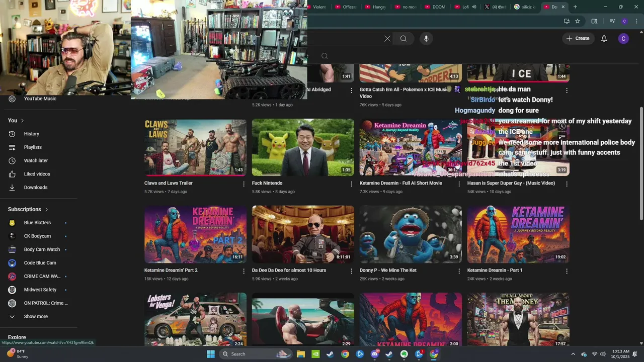Image resolution: width=644 pixels, height=362 pixels.
Task: Search within channel magnifier icon
Action: pyautogui.click(x=325, y=56)
